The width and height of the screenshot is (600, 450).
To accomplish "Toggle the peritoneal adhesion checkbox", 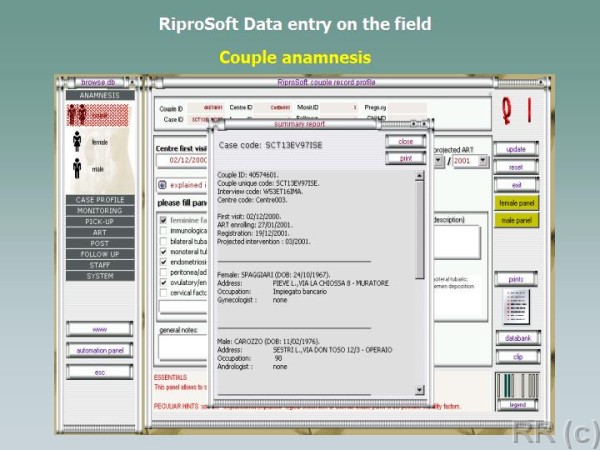I will 163,272.
